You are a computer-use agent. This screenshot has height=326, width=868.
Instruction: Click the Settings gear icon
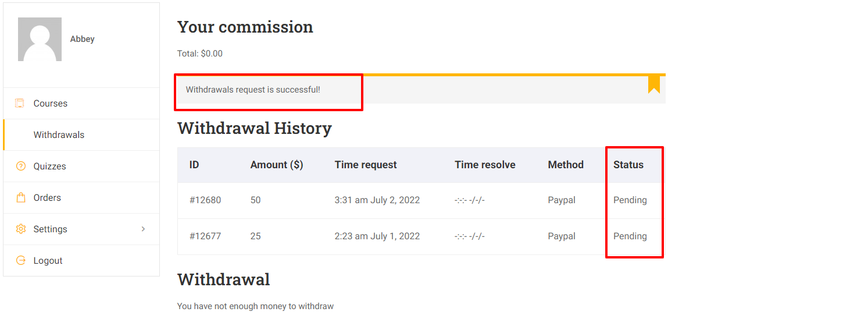point(21,229)
